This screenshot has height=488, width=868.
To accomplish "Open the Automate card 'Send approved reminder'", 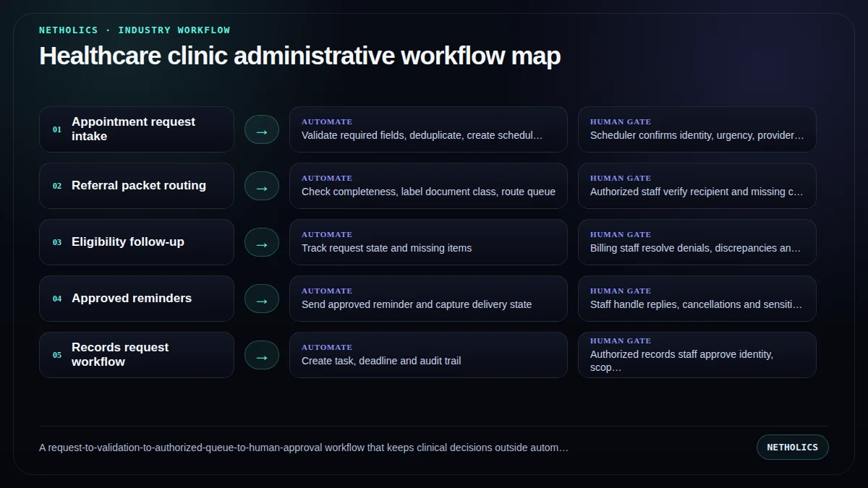I will tap(428, 299).
